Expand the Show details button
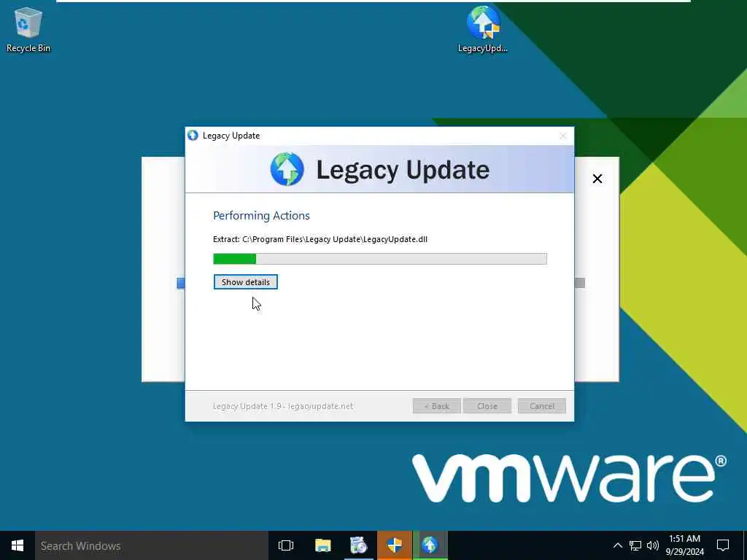The image size is (747, 560). (x=245, y=282)
